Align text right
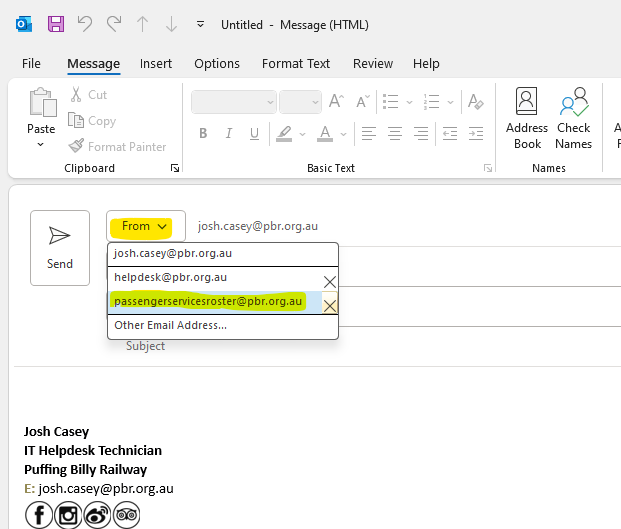 pyautogui.click(x=421, y=133)
